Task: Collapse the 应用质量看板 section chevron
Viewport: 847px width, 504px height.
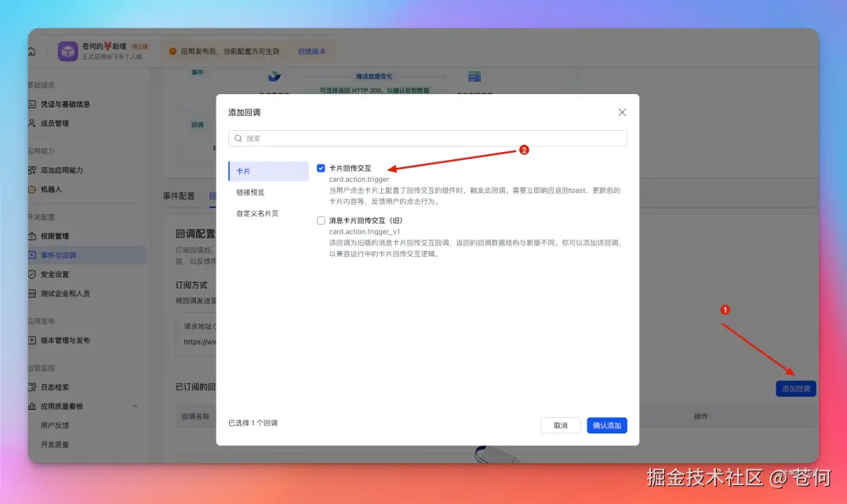Action: click(x=135, y=408)
